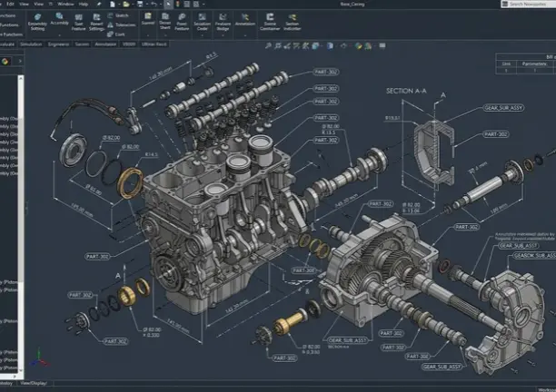Image resolution: width=556 pixels, height=392 pixels.
Task: Create a new document with the page icon
Action: pos(112,5)
